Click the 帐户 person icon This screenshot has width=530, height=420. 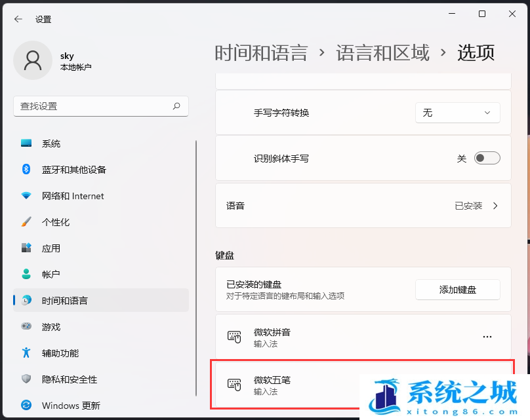coord(26,274)
